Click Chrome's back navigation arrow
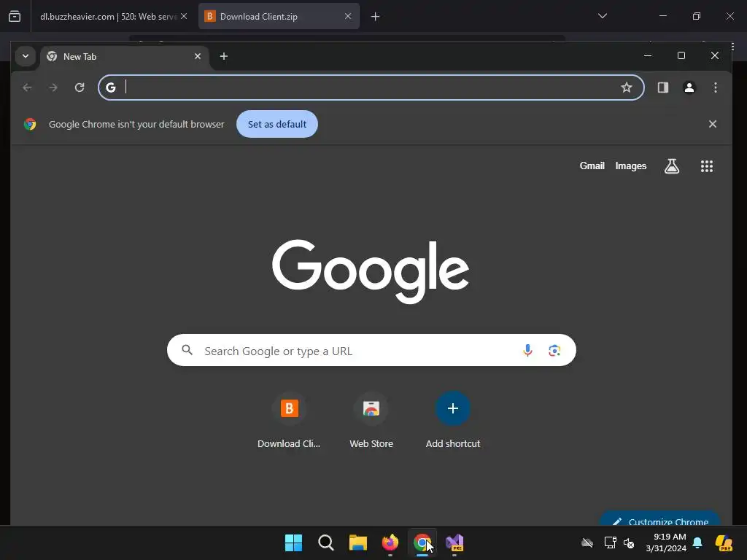Screen dimensions: 747x560 27,87
